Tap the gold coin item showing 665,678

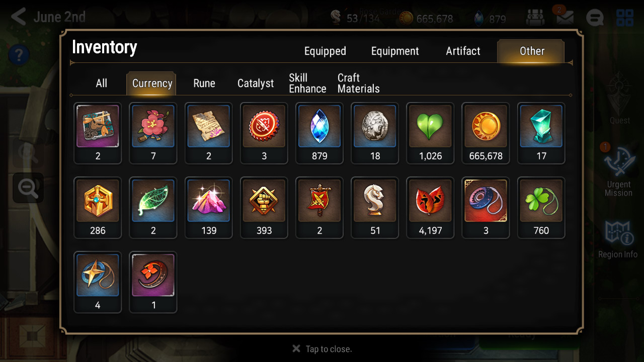(x=486, y=133)
